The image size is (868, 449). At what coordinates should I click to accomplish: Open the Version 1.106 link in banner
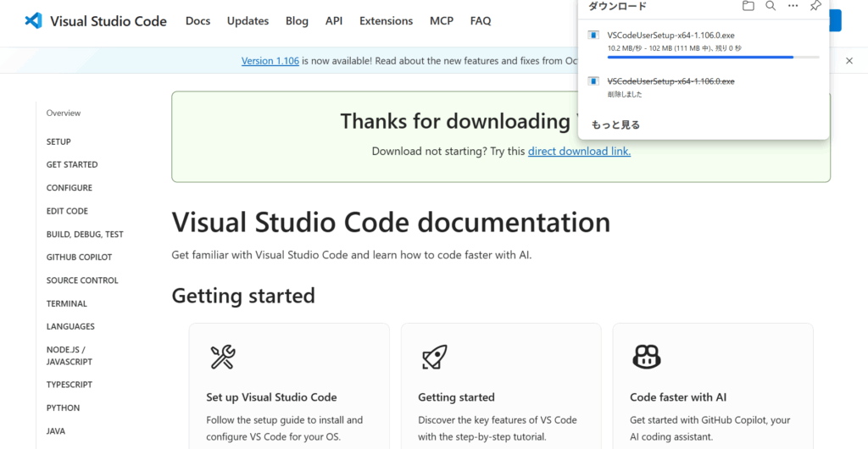[x=270, y=61]
